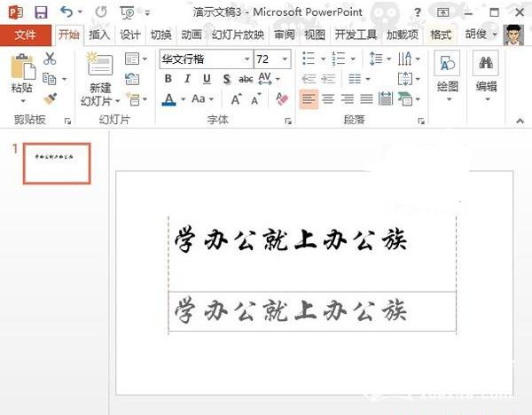
Task: Decrease font size with A down icon
Action: (256, 99)
